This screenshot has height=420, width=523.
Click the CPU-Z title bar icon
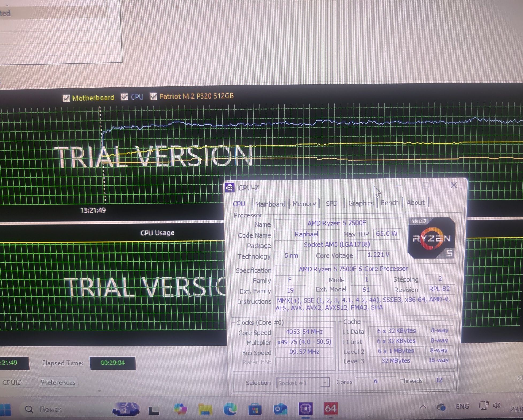pos(230,188)
